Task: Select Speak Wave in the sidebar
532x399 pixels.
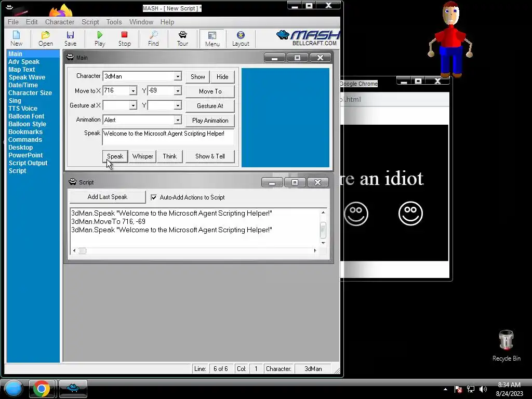Action: pyautogui.click(x=27, y=77)
